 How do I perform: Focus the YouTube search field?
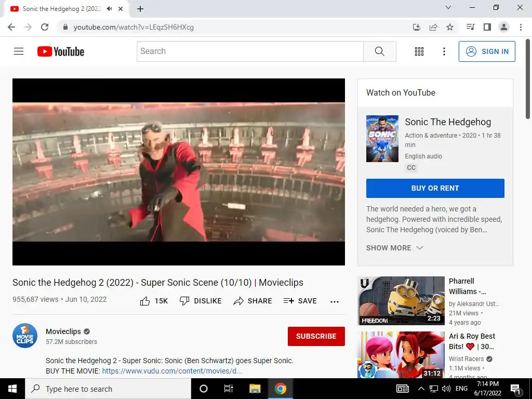coord(250,51)
